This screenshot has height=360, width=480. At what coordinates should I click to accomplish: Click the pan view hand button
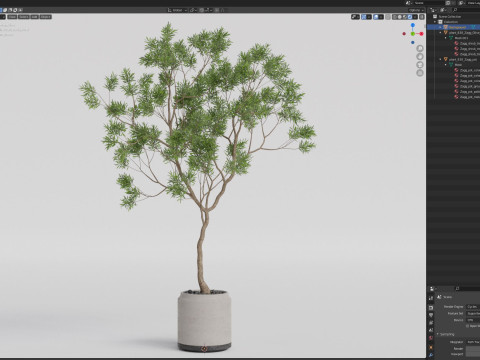pyautogui.click(x=420, y=56)
